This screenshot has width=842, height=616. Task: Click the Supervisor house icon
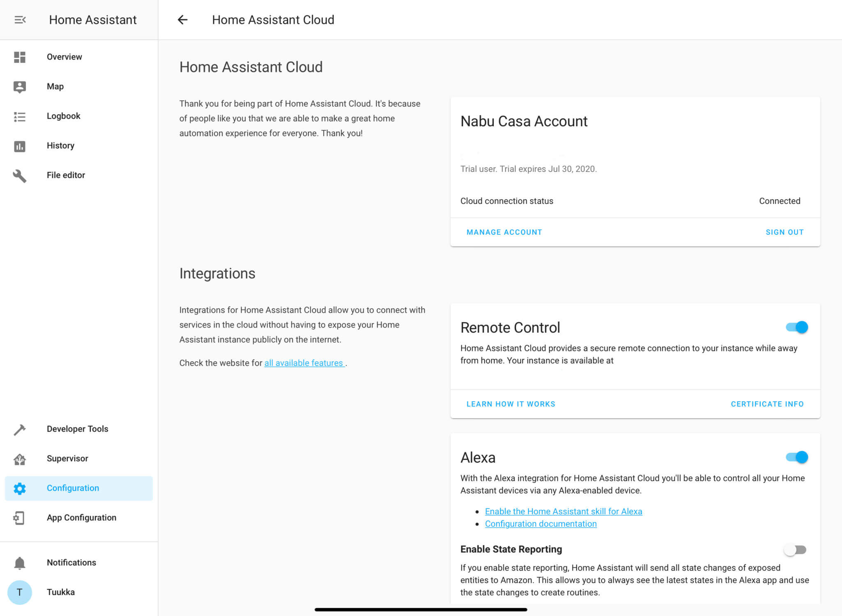(x=20, y=459)
